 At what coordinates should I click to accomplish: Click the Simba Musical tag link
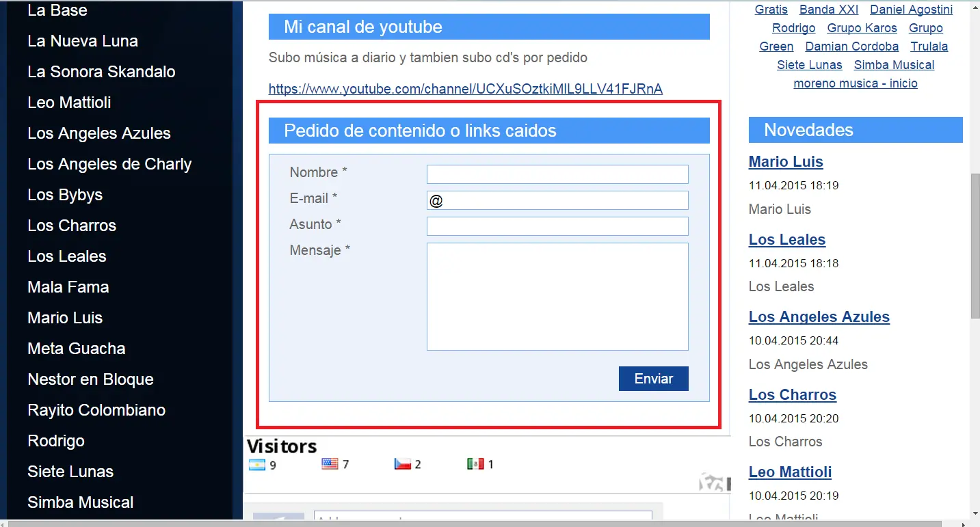pyautogui.click(x=895, y=65)
